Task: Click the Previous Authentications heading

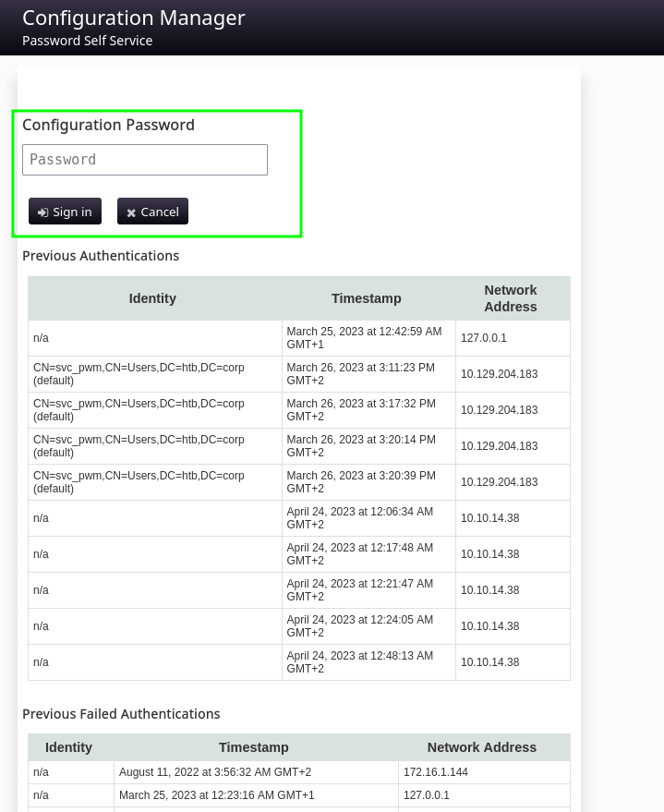Action: [101, 256]
